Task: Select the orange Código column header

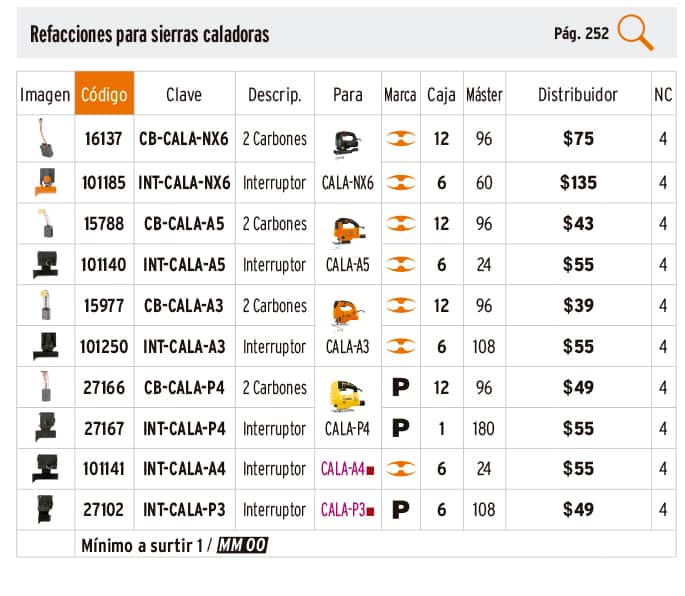Action: coord(104,93)
